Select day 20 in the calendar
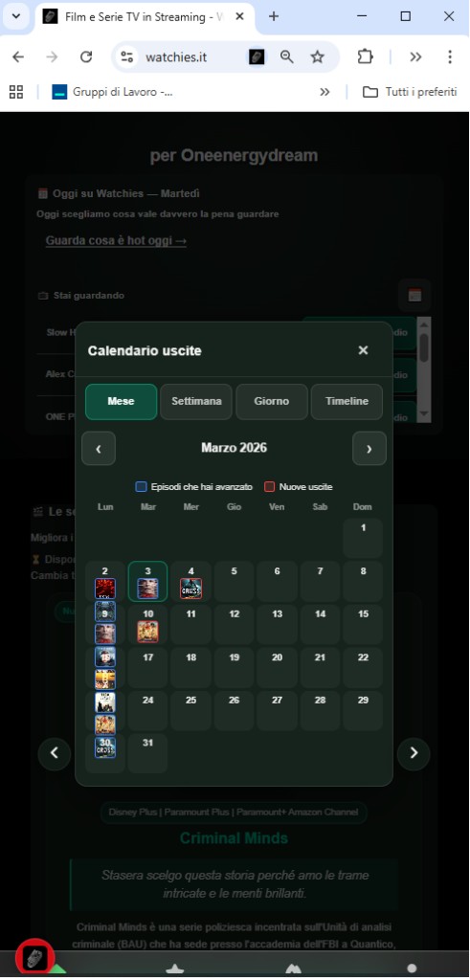 click(277, 667)
